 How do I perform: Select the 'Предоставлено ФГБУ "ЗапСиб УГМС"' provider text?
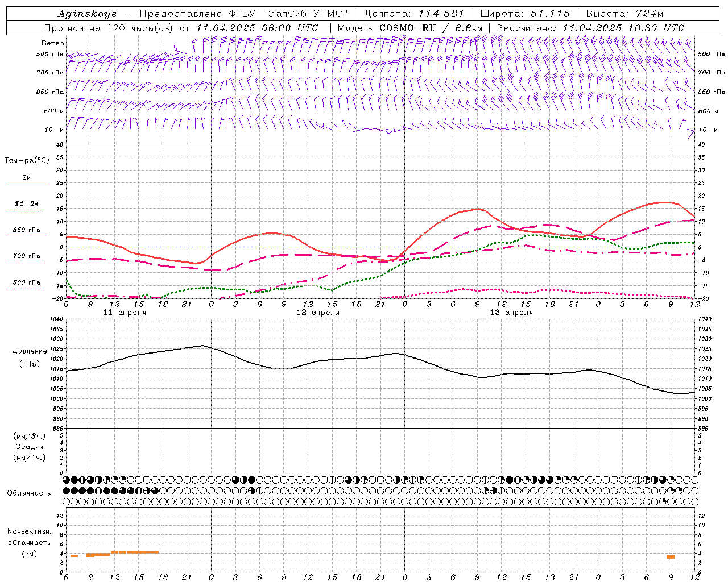point(243,14)
